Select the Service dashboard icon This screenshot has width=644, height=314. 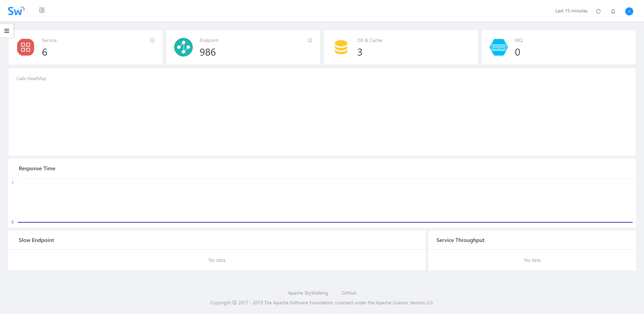[x=25, y=47]
